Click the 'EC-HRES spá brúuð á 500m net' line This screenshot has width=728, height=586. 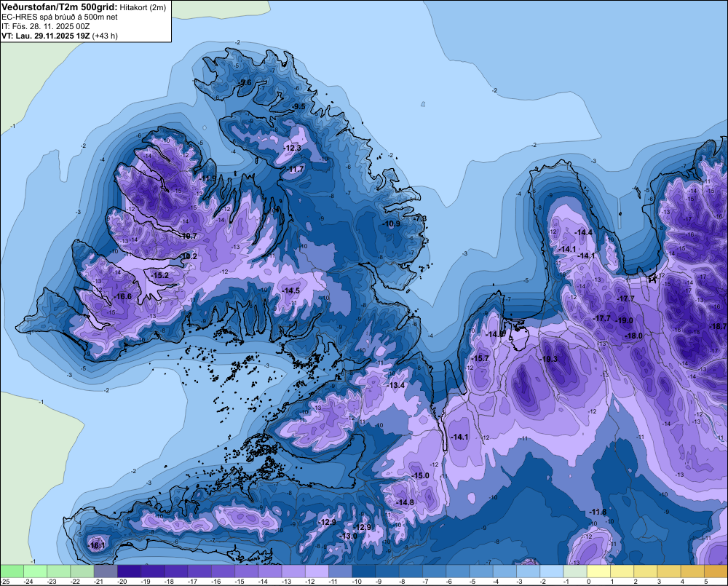[60, 17]
